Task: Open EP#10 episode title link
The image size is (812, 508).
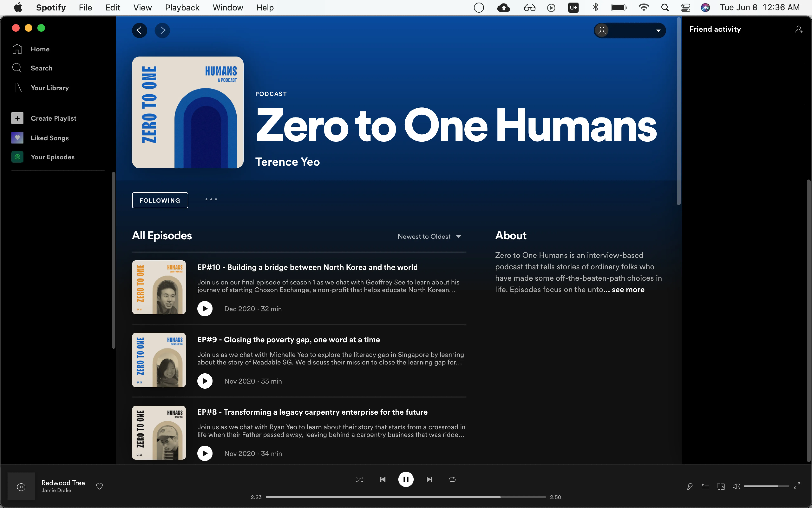Action: pyautogui.click(x=307, y=267)
